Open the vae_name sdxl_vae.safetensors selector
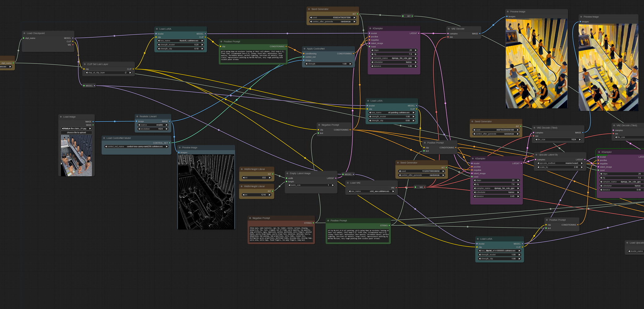This screenshot has height=309, width=644. click(371, 191)
